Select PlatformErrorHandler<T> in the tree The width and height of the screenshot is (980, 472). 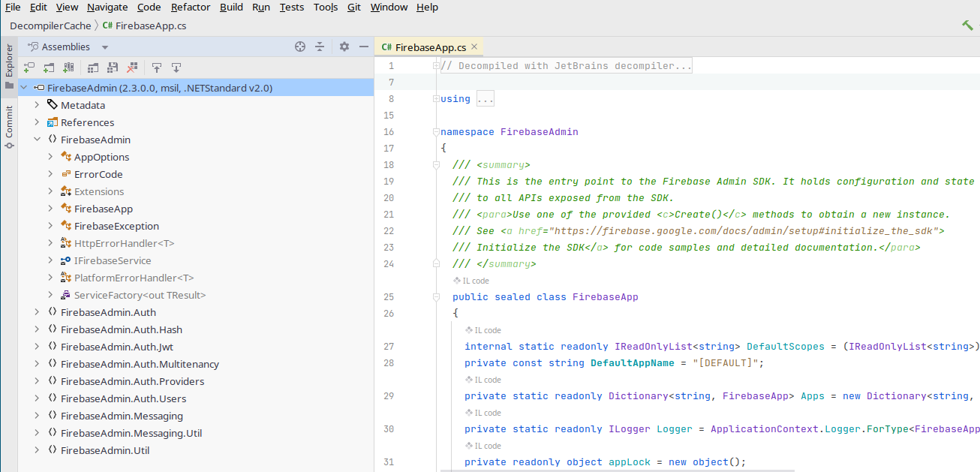134,278
